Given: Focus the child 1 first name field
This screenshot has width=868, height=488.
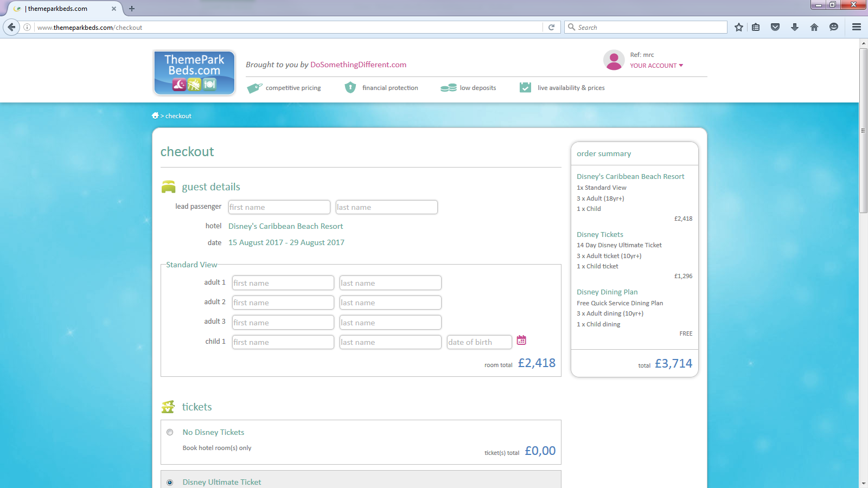Looking at the screenshot, I should pyautogui.click(x=283, y=342).
